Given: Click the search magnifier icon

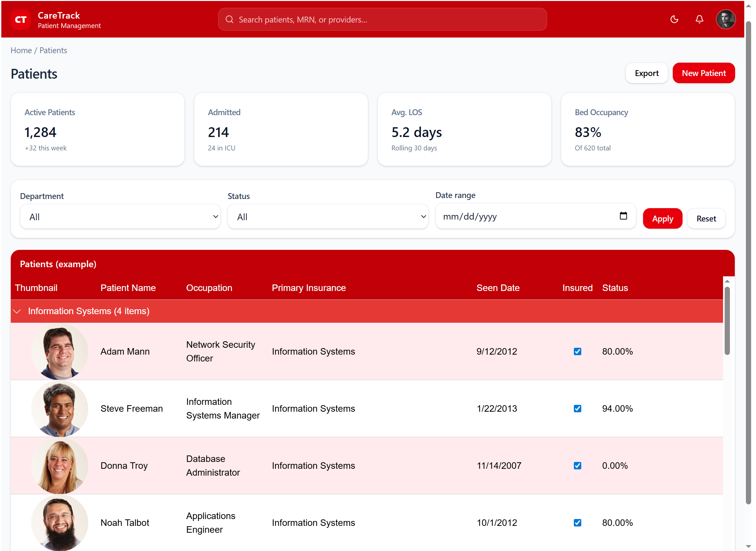Looking at the screenshot, I should tap(229, 19).
